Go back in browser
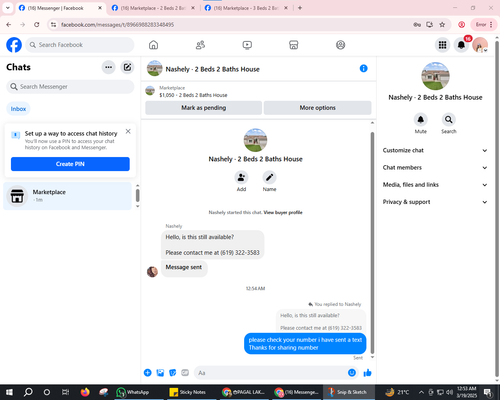500x400 pixels. click(x=9, y=25)
